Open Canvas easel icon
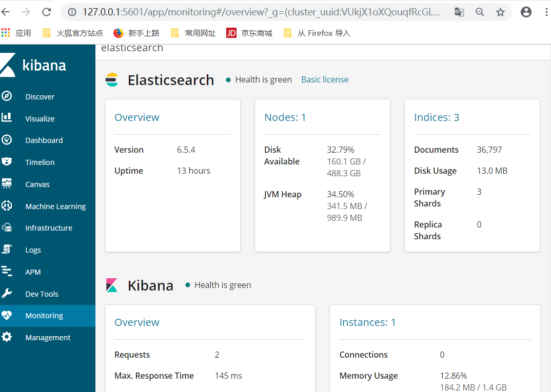Image resolution: width=551 pixels, height=392 pixels. [7, 183]
